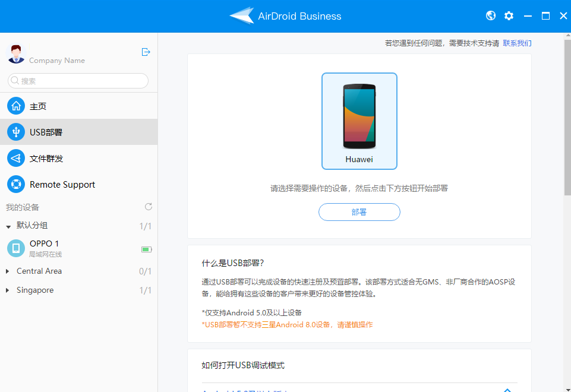Screen dimensions: 571x392
Task: Click the vertical scrollbar thumb
Action: (567, 117)
